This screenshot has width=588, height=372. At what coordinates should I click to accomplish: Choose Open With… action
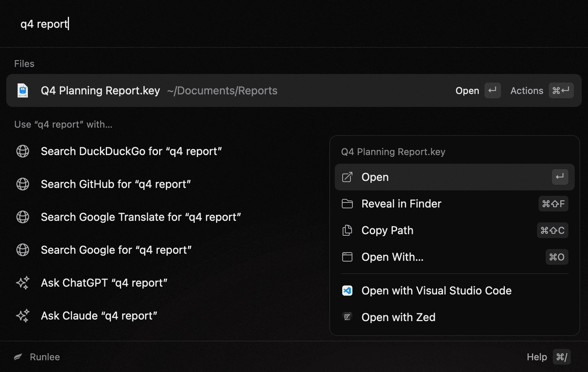455,257
